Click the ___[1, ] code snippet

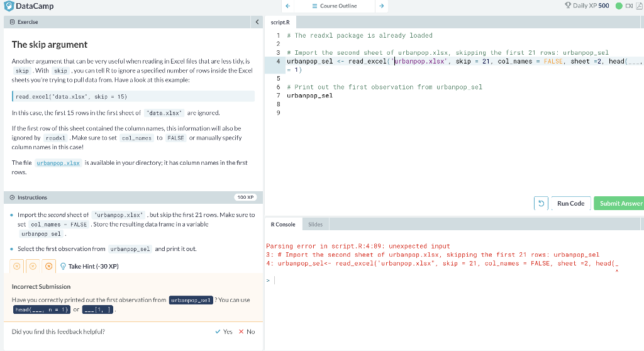(97, 309)
